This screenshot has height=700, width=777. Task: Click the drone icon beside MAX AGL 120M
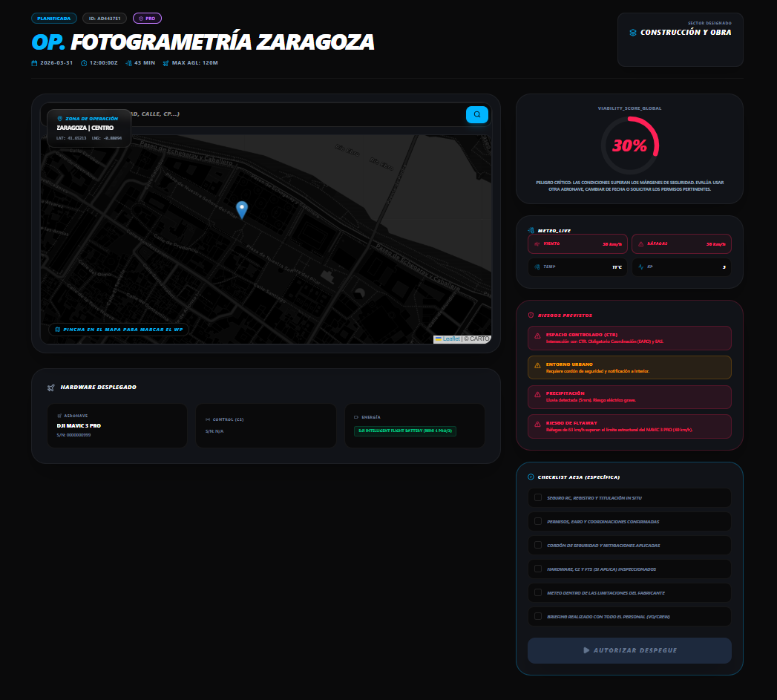coord(167,63)
